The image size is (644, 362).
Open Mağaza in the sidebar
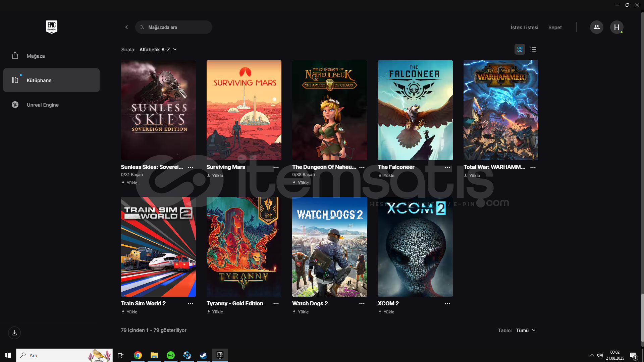pyautogui.click(x=51, y=56)
